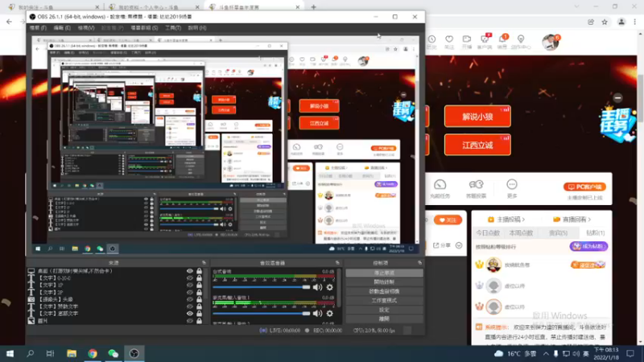This screenshot has width=644, height=362.
Task: Click the 離開 exit button in OBS controls
Action: pos(384,319)
